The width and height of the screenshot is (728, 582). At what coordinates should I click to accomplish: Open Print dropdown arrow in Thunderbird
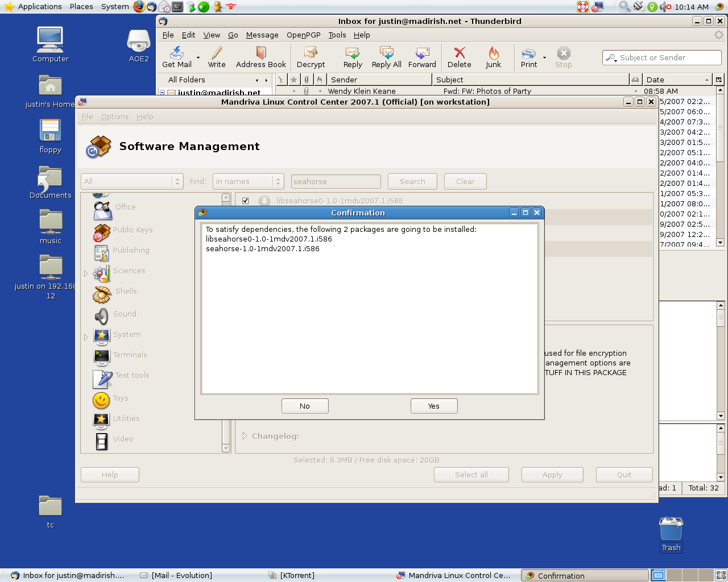(544, 57)
